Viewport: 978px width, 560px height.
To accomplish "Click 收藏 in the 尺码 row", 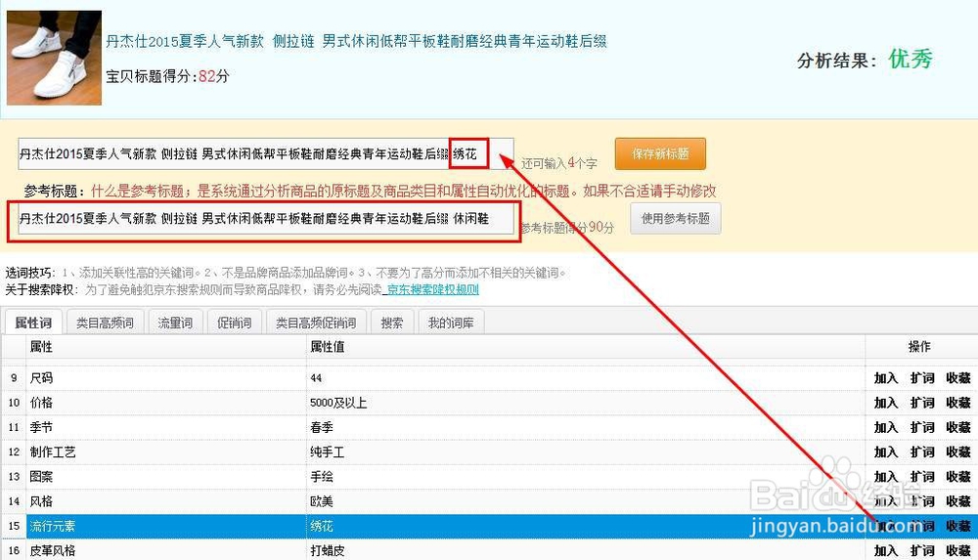I will pyautogui.click(x=958, y=378).
